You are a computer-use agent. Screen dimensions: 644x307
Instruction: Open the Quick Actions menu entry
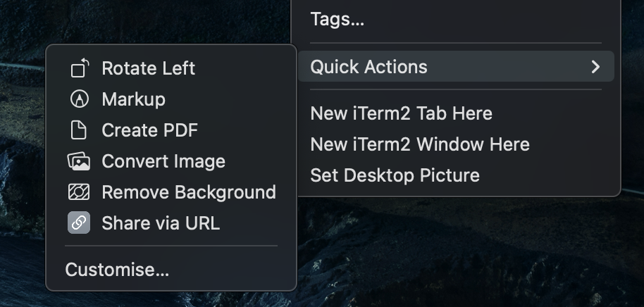point(369,67)
